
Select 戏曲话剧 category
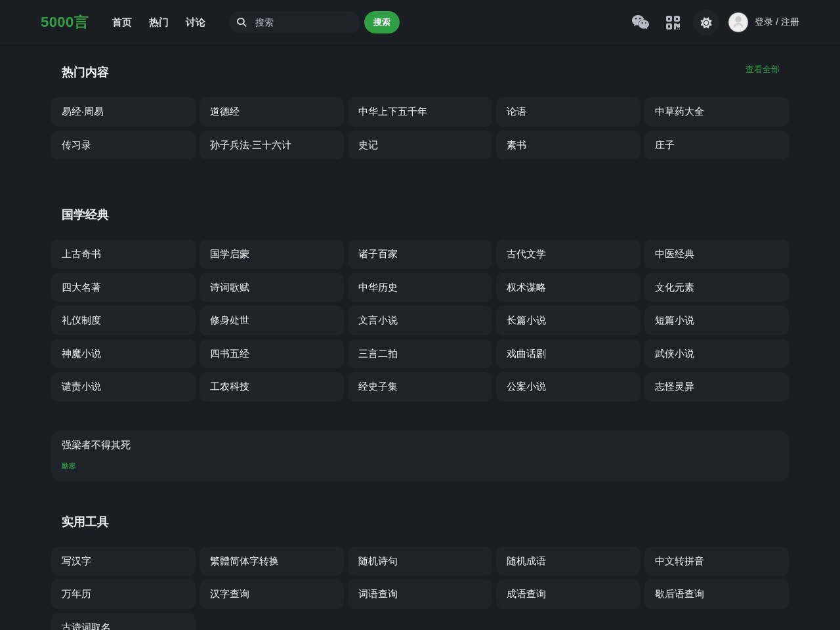(568, 354)
